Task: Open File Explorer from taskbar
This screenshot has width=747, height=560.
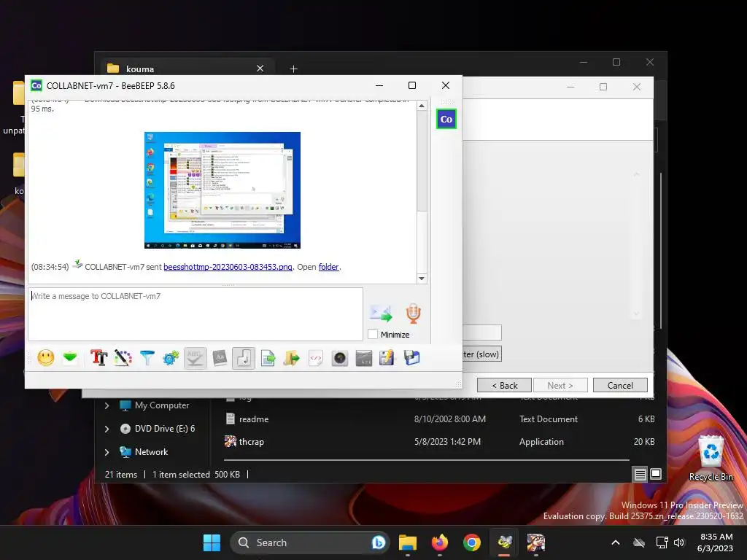Action: 408,542
